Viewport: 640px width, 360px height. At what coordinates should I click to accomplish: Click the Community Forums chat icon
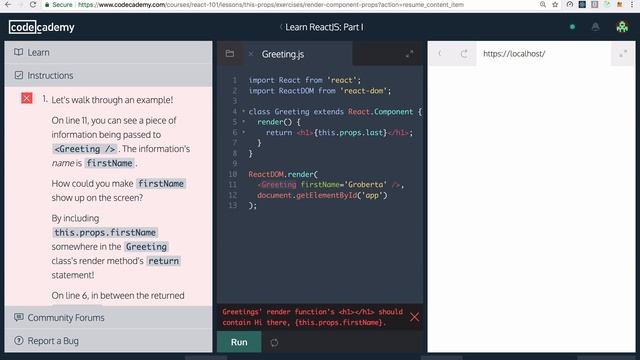point(18,317)
